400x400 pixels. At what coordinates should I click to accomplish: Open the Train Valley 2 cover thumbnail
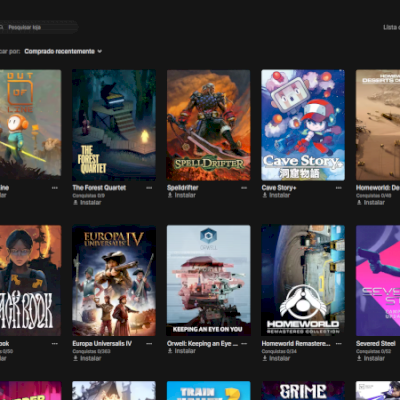tap(208, 391)
